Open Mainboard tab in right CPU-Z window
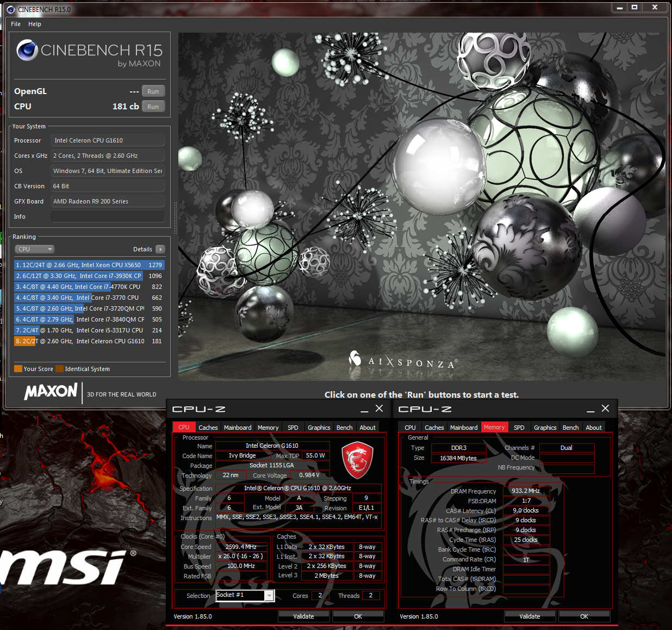Viewport: 672px width, 630px height. click(x=464, y=428)
